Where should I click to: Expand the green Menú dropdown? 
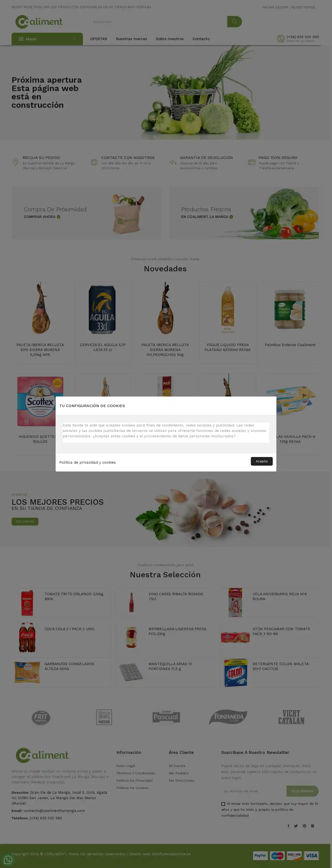click(x=47, y=39)
